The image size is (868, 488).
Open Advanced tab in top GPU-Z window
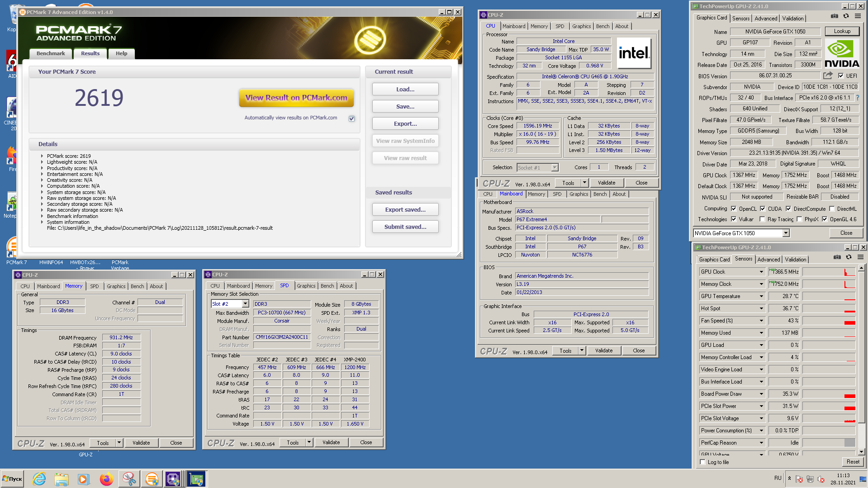pos(766,19)
